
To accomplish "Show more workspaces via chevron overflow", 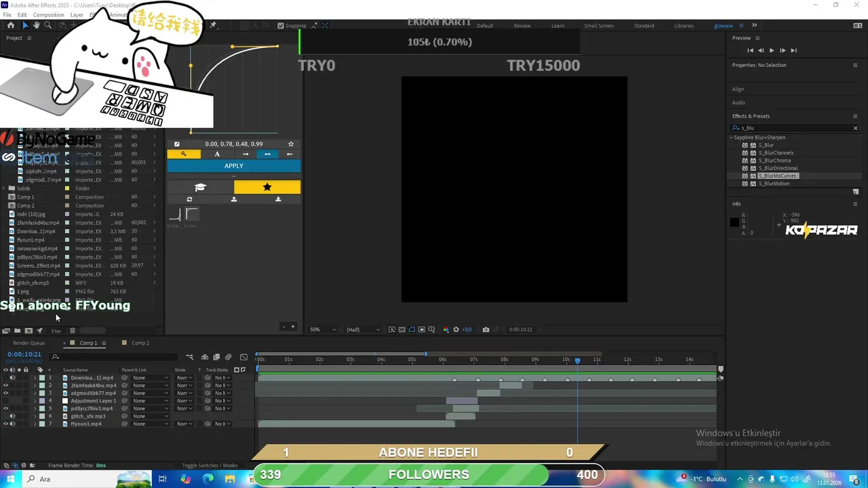I will tap(754, 26).
